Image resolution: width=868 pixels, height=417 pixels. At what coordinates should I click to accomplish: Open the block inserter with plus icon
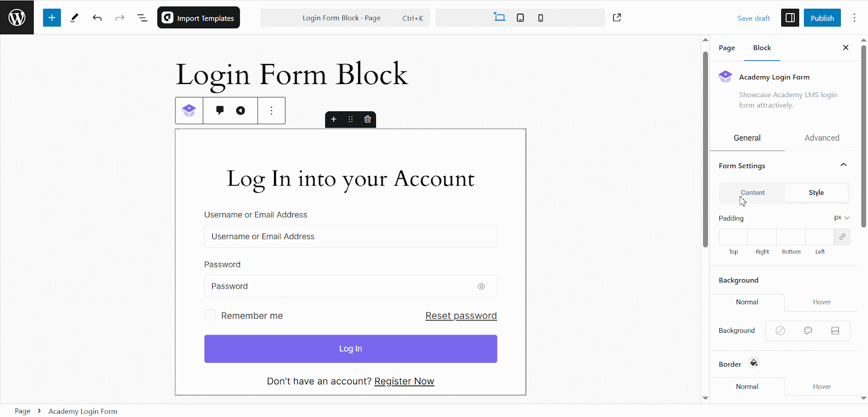click(52, 17)
